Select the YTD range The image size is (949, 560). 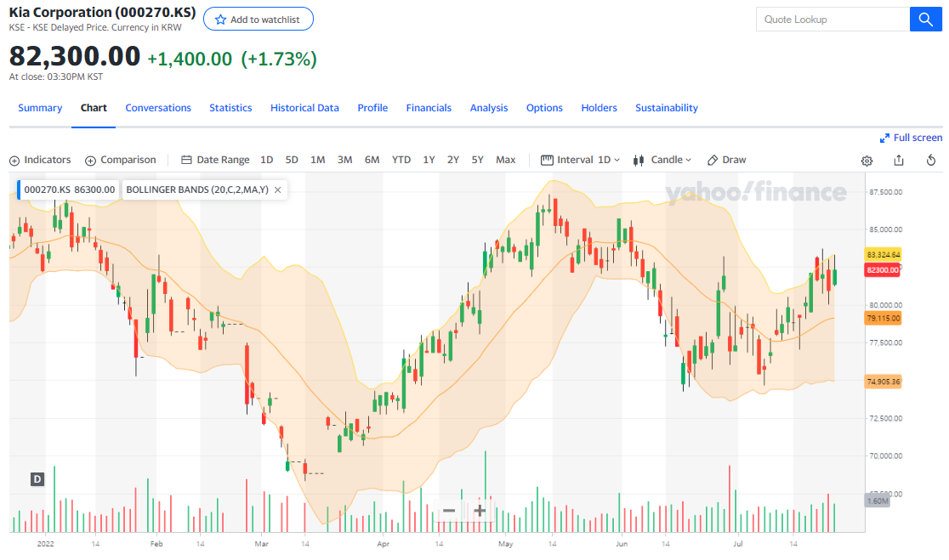point(401,160)
